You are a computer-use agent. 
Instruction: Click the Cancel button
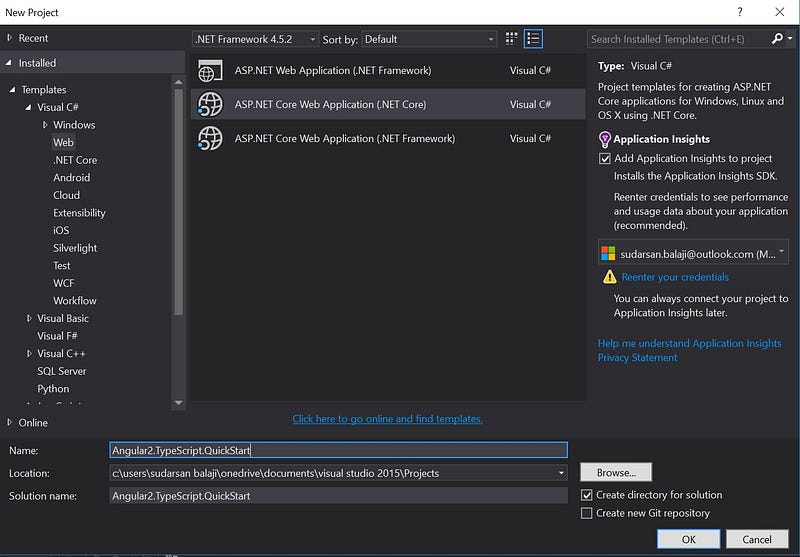point(757,539)
